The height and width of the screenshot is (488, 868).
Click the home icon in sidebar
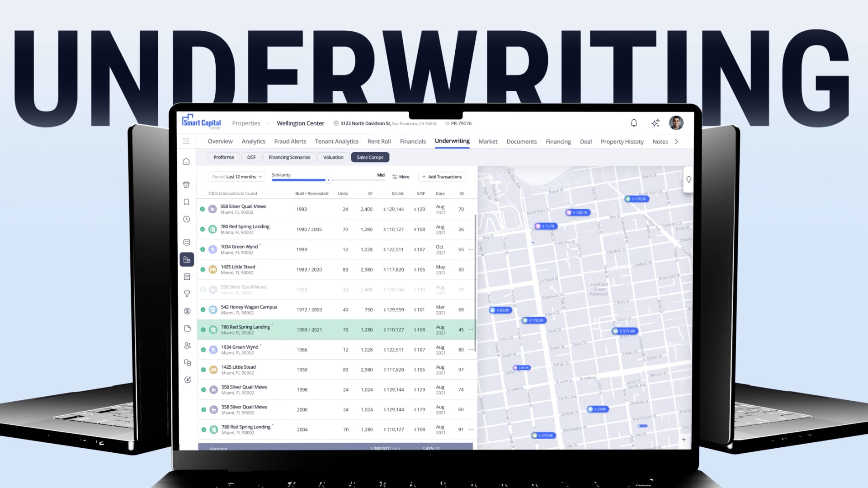186,162
